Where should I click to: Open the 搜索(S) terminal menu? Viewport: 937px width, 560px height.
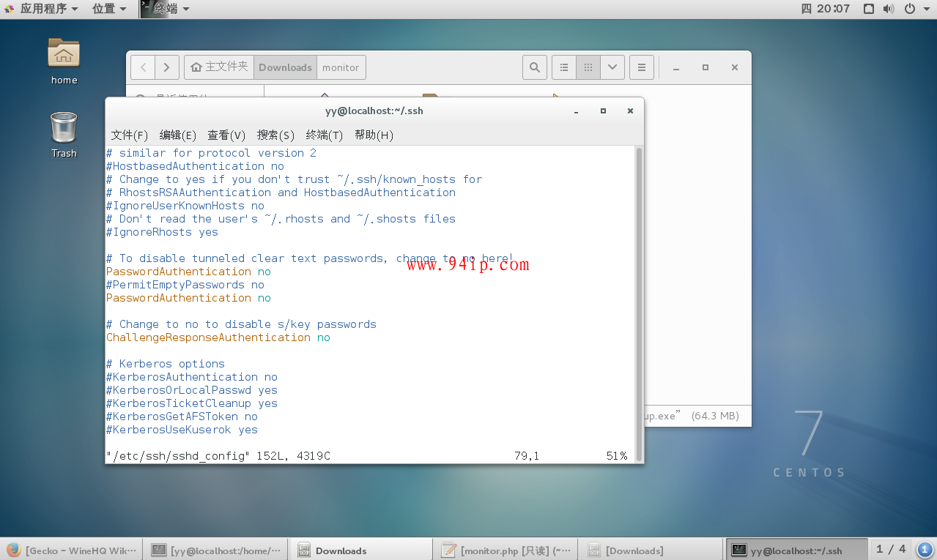coord(275,135)
